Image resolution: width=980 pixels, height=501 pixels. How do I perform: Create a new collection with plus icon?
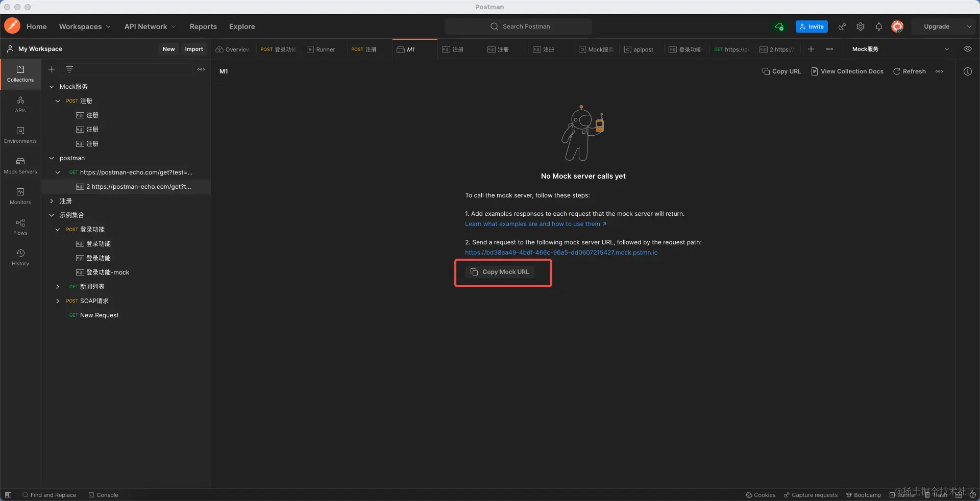click(52, 69)
